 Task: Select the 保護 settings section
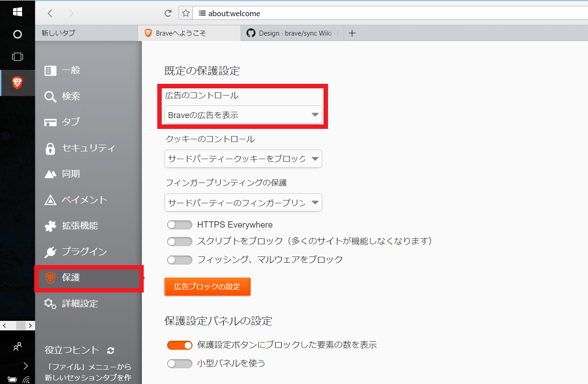pyautogui.click(x=88, y=278)
